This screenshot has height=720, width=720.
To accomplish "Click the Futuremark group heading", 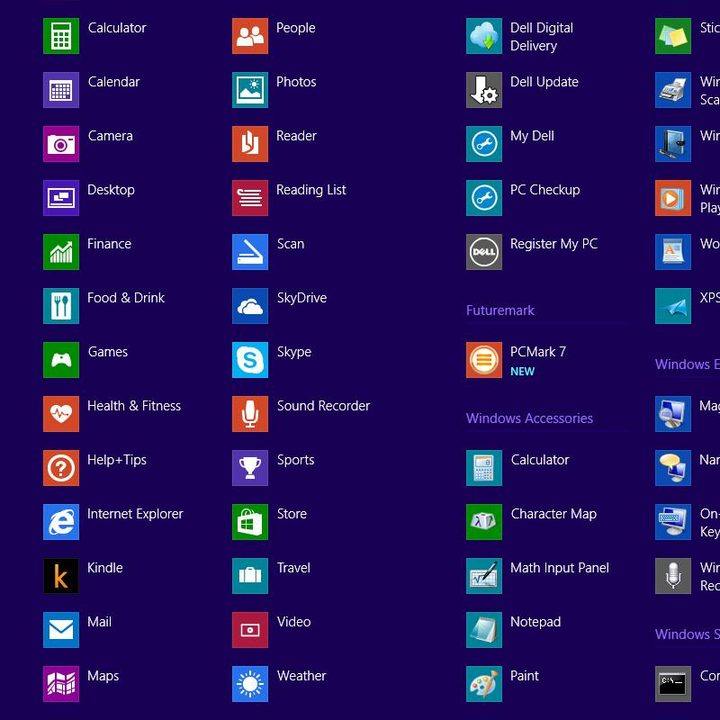I will point(500,310).
